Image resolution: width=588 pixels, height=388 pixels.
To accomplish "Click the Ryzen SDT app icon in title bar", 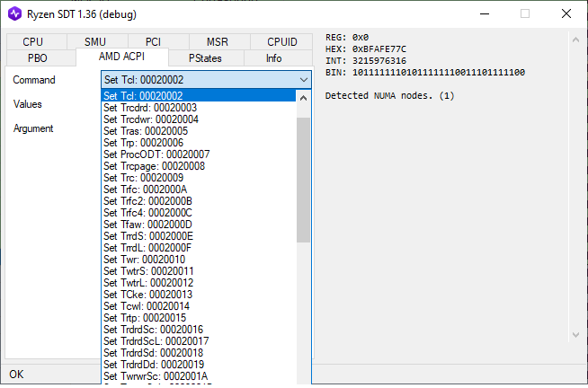I will click(15, 13).
